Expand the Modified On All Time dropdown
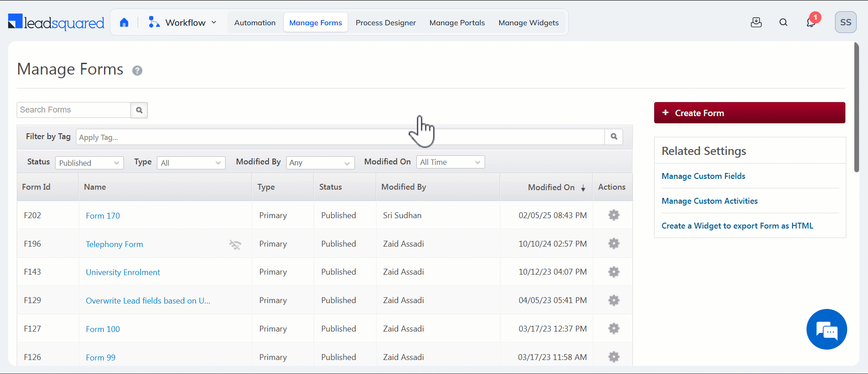 click(x=450, y=162)
